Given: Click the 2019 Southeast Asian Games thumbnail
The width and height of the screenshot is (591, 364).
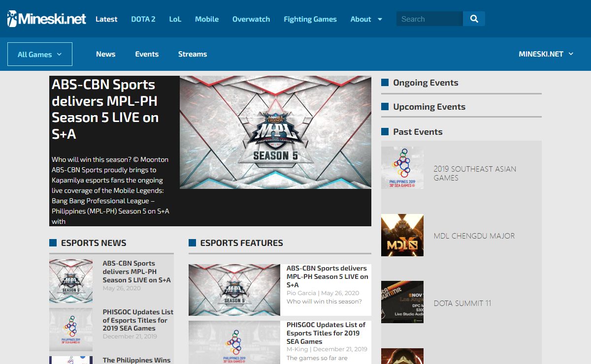Looking at the screenshot, I should (402, 168).
